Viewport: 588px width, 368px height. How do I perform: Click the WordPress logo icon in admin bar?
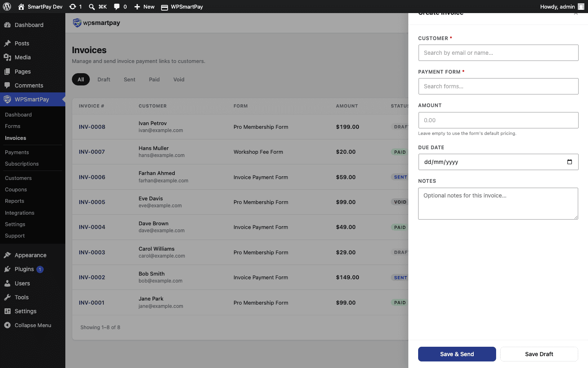coord(7,7)
